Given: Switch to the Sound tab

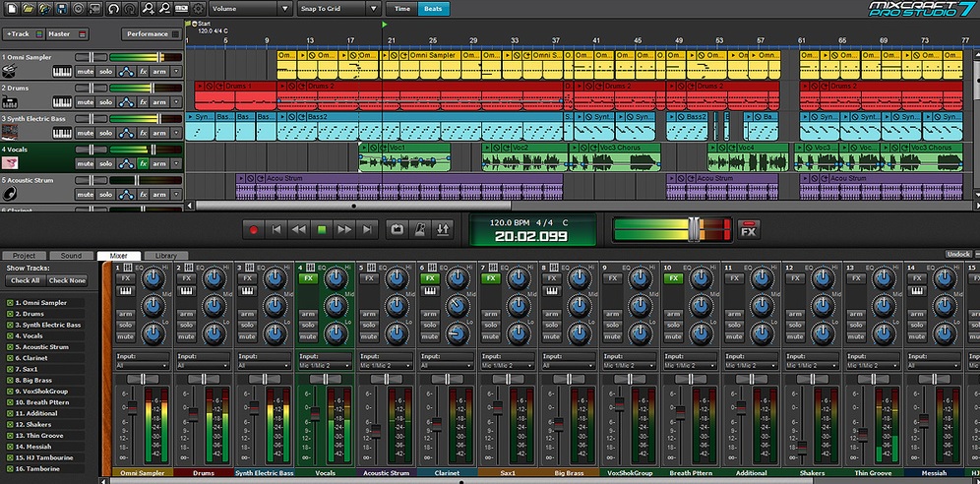Looking at the screenshot, I should click(x=71, y=256).
